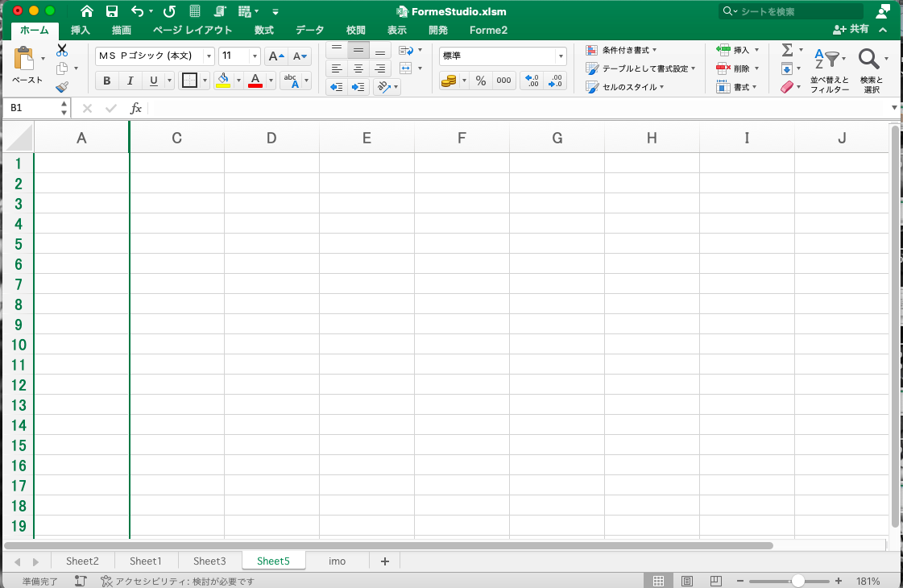Image resolution: width=903 pixels, height=588 pixels.
Task: Click the Save icon in title bar
Action: click(112, 11)
